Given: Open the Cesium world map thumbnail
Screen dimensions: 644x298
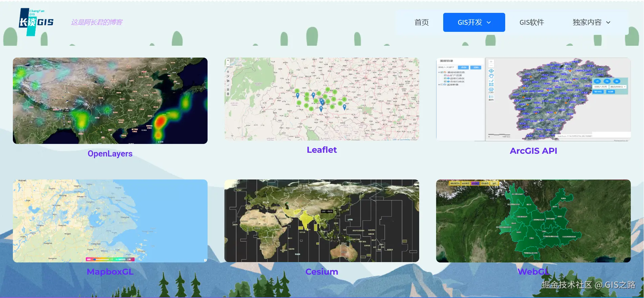Looking at the screenshot, I should coord(322,221).
